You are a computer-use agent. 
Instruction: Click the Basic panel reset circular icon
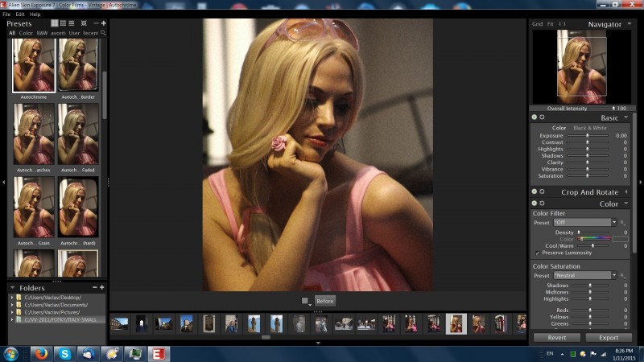pos(542,117)
